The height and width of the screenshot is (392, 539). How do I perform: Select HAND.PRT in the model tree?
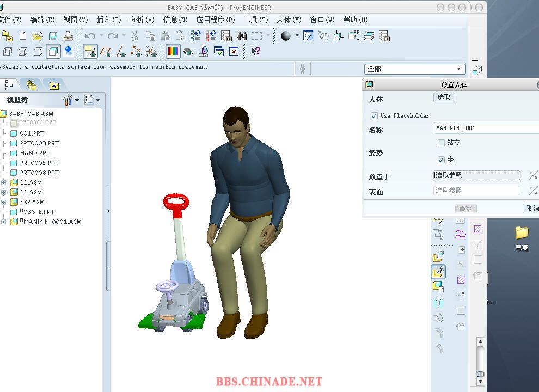point(35,153)
